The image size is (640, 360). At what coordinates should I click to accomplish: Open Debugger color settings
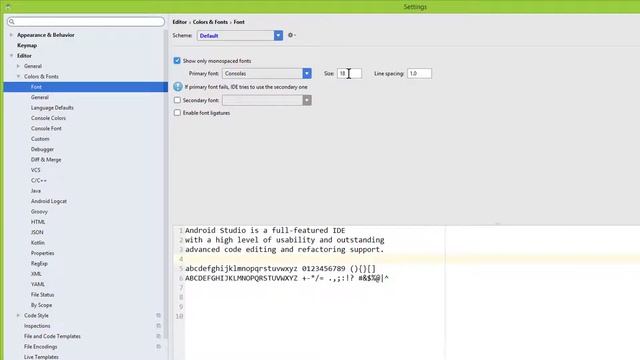(x=42, y=149)
